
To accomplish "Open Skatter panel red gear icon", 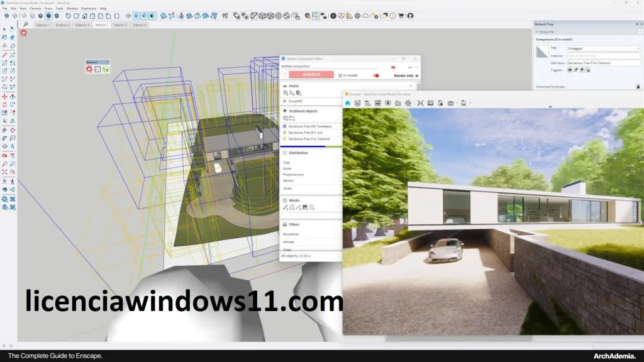I will [89, 69].
